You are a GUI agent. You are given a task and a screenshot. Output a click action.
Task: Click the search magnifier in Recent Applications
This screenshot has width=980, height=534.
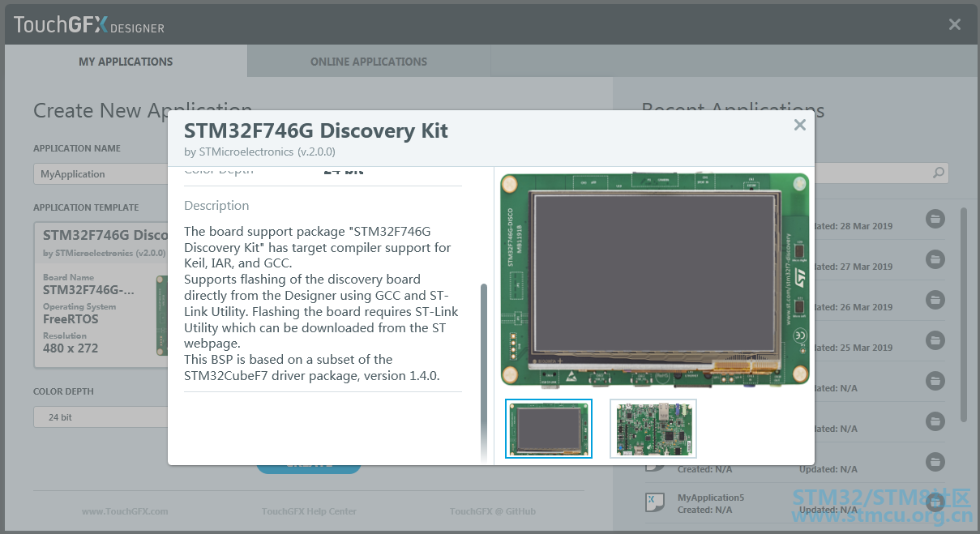point(938,173)
